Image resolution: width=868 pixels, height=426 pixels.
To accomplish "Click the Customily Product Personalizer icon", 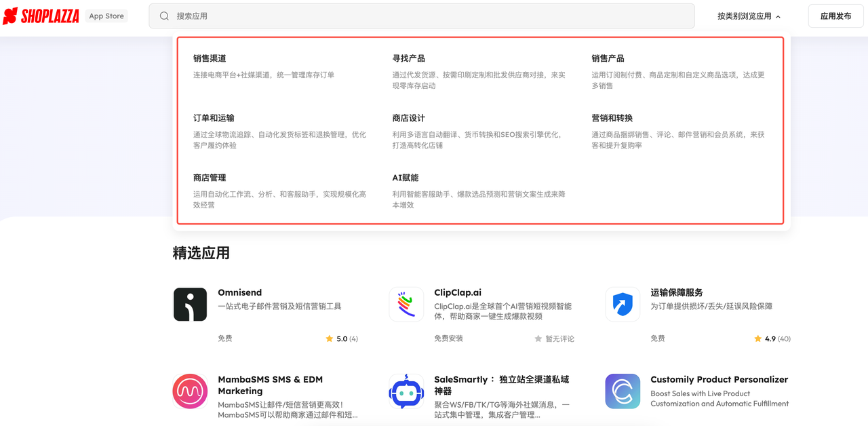I will pyautogui.click(x=623, y=391).
